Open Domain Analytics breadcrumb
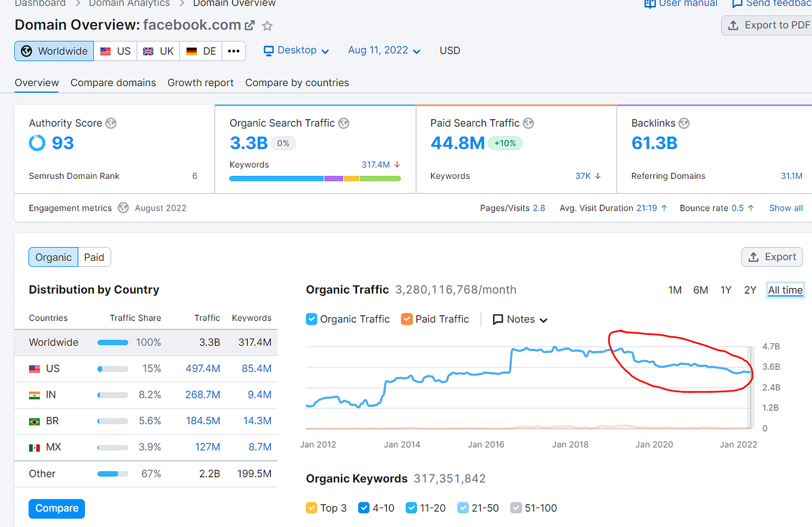Screen dimensions: 812x527 coord(129,4)
